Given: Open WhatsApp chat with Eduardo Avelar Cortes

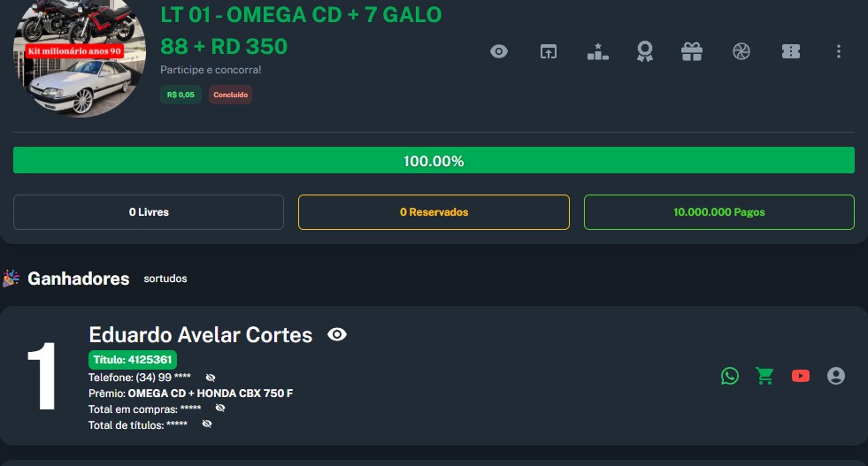Looking at the screenshot, I should 730,376.
